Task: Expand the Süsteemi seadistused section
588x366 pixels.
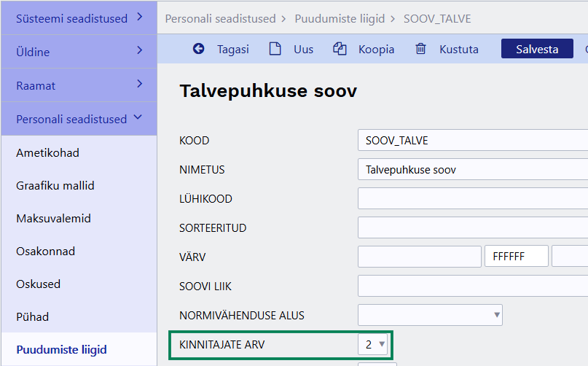Action: 79,18
